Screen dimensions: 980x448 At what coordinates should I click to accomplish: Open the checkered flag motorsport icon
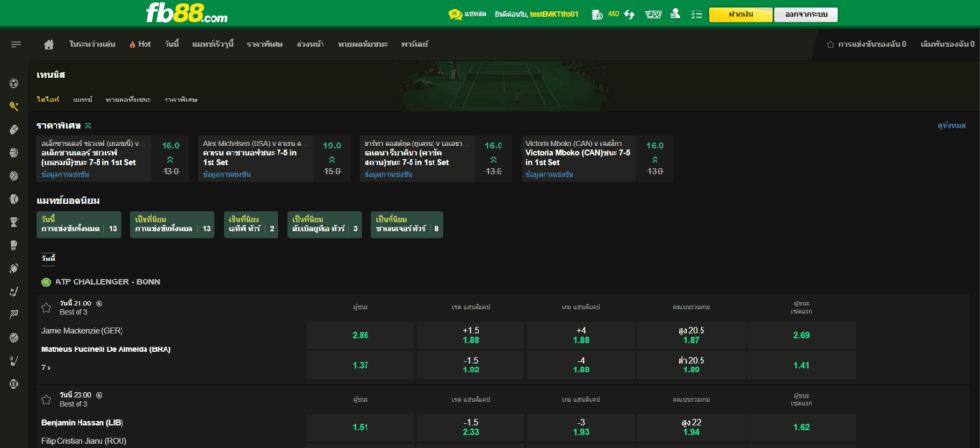[13, 314]
